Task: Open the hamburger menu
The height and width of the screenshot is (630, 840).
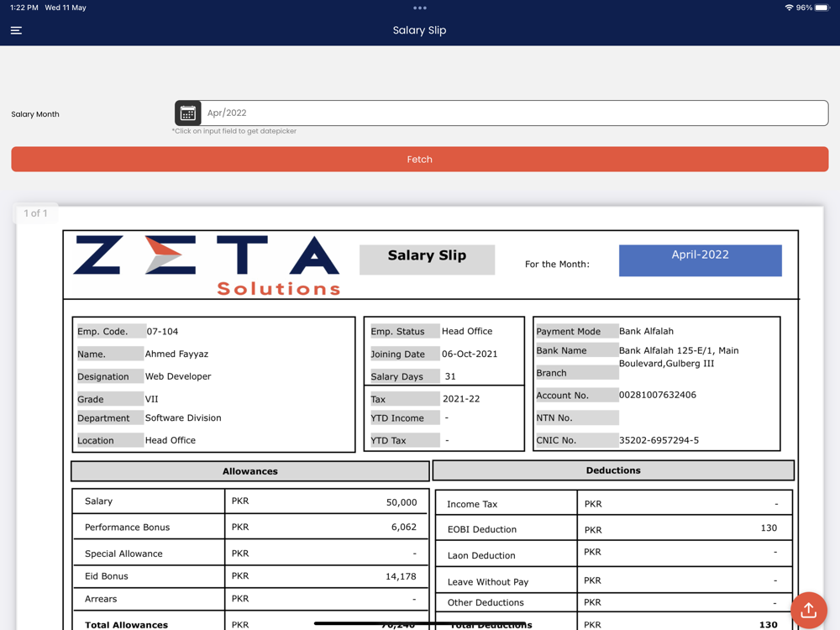Action: 16,30
